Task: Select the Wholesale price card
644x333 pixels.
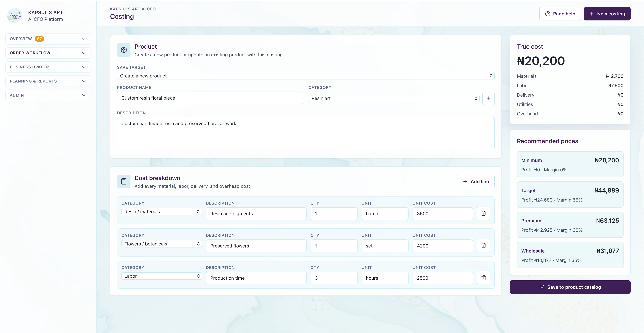Action: tap(570, 255)
